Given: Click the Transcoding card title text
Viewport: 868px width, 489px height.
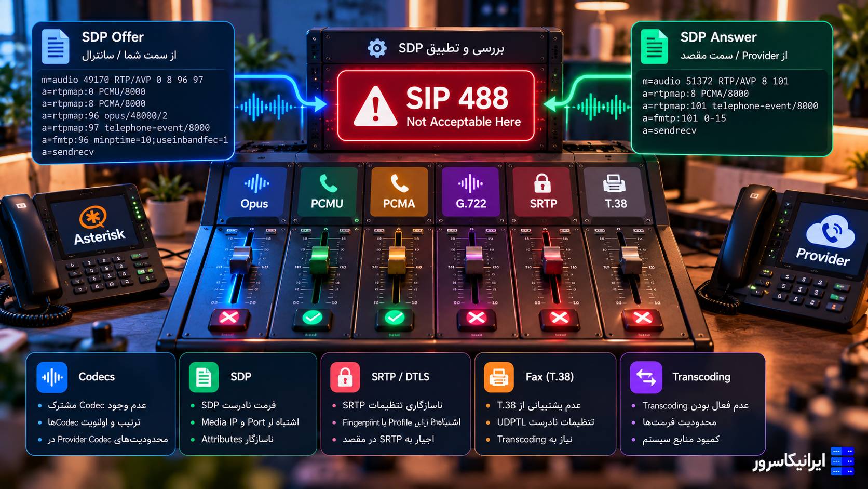Looking at the screenshot, I should click(x=701, y=377).
